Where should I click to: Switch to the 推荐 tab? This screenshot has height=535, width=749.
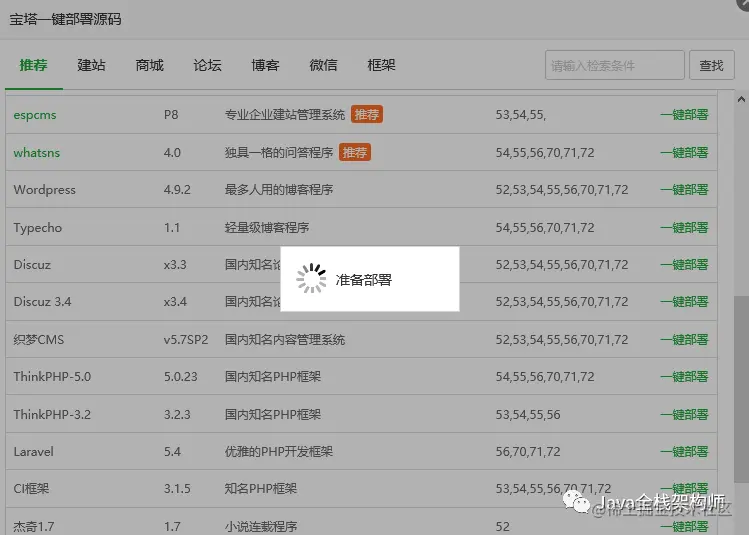pyautogui.click(x=33, y=65)
